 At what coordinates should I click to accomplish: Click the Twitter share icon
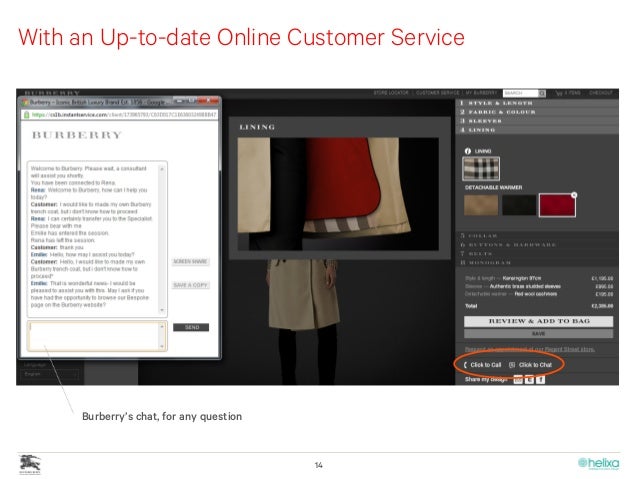click(529, 380)
